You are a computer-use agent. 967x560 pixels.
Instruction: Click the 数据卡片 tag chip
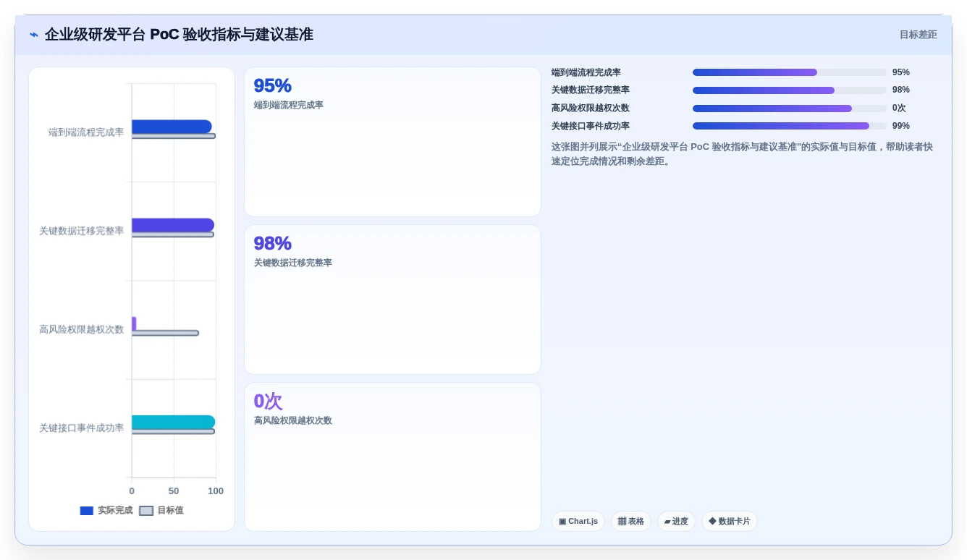[x=730, y=521]
